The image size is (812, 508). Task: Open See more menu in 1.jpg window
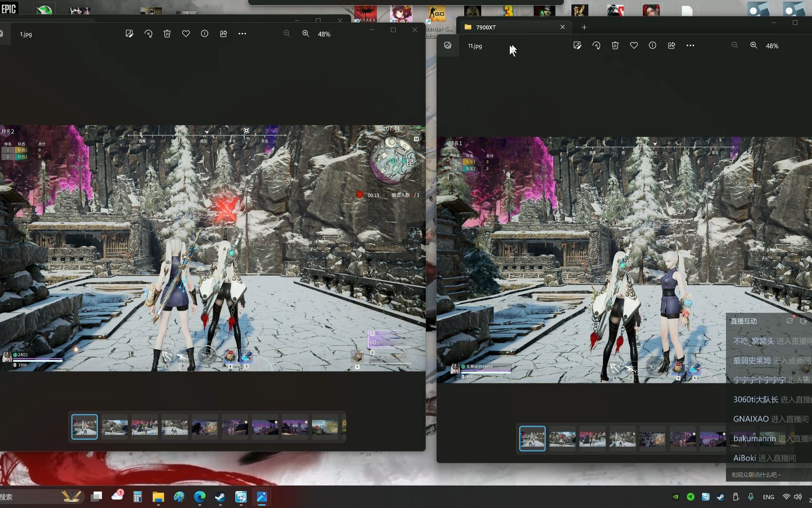point(242,34)
